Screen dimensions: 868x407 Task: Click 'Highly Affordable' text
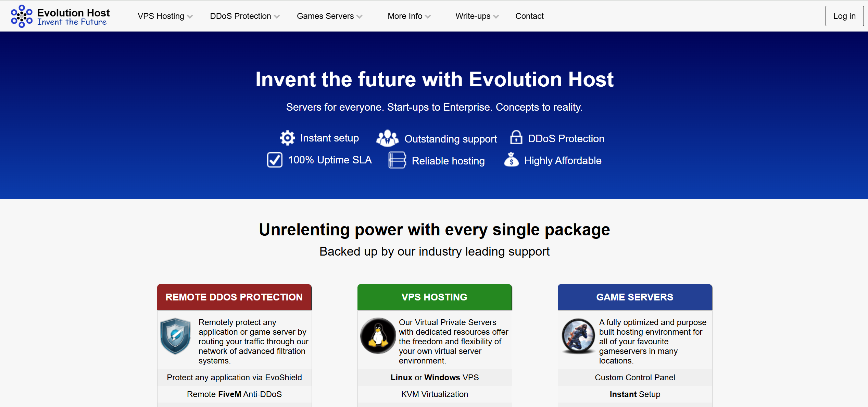pyautogui.click(x=563, y=161)
